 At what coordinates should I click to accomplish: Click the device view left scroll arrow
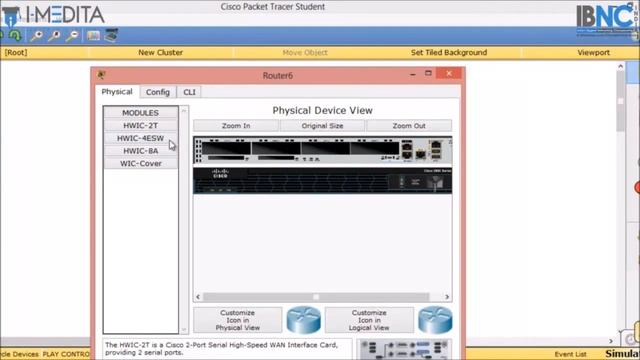point(198,297)
